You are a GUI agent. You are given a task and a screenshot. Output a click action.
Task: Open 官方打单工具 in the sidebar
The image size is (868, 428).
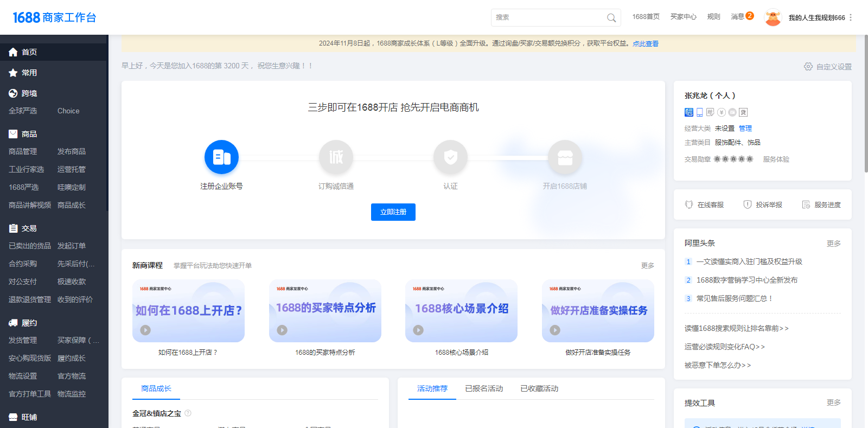[x=30, y=394]
